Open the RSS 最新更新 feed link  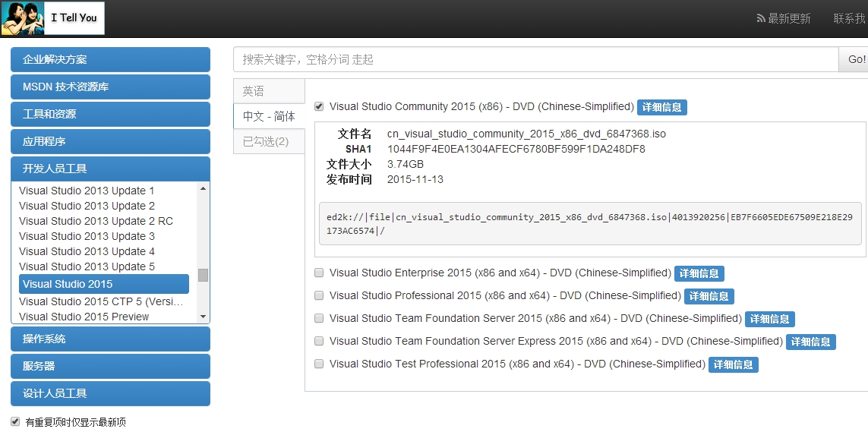click(783, 18)
